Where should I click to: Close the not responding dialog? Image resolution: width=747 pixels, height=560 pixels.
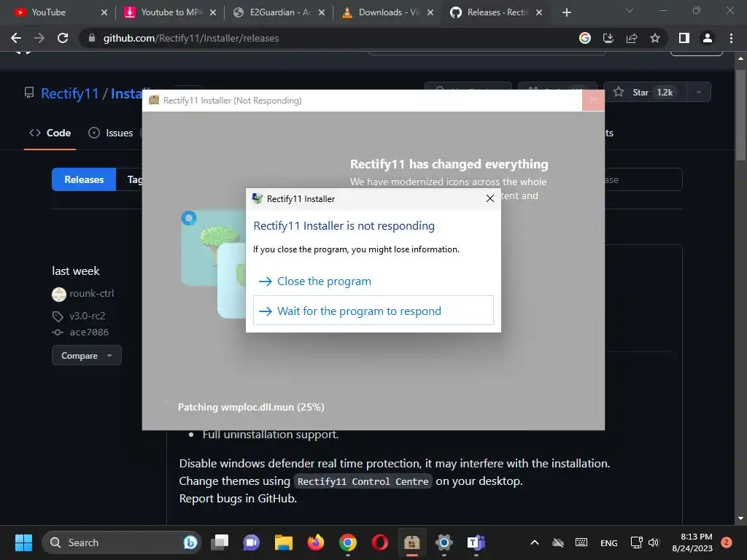[489, 198]
